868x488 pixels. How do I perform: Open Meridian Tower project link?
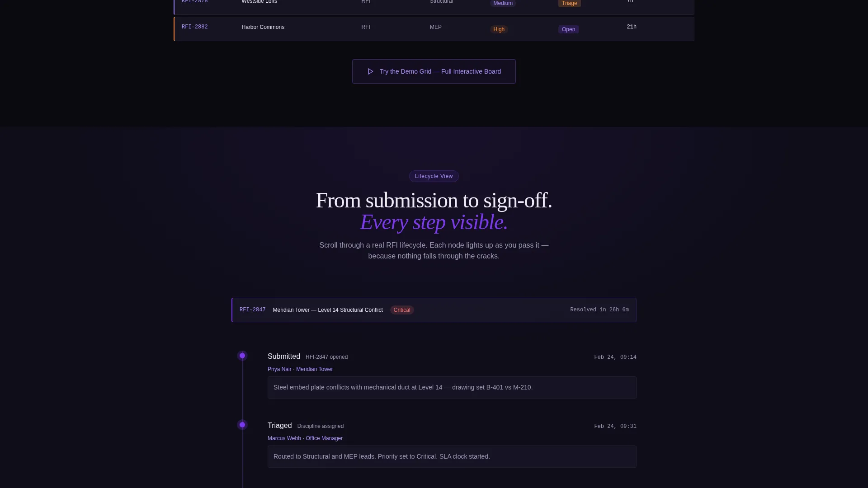314,369
